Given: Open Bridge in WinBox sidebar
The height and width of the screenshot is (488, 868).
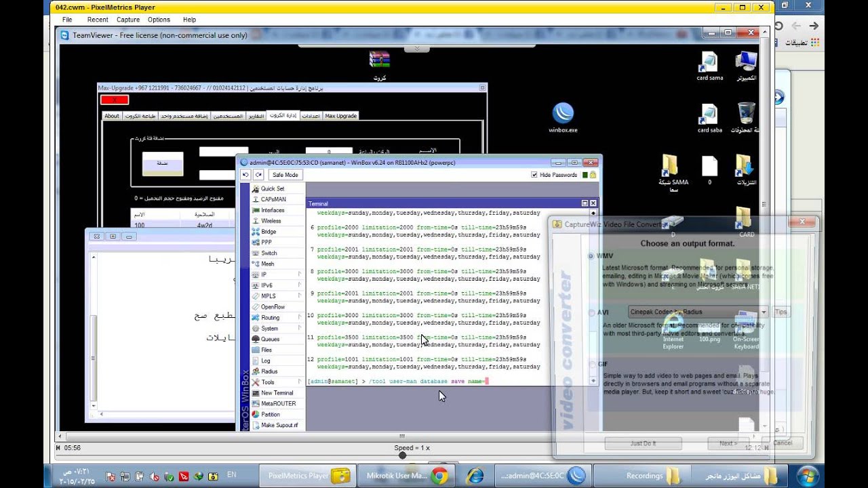Looking at the screenshot, I should click(x=269, y=232).
